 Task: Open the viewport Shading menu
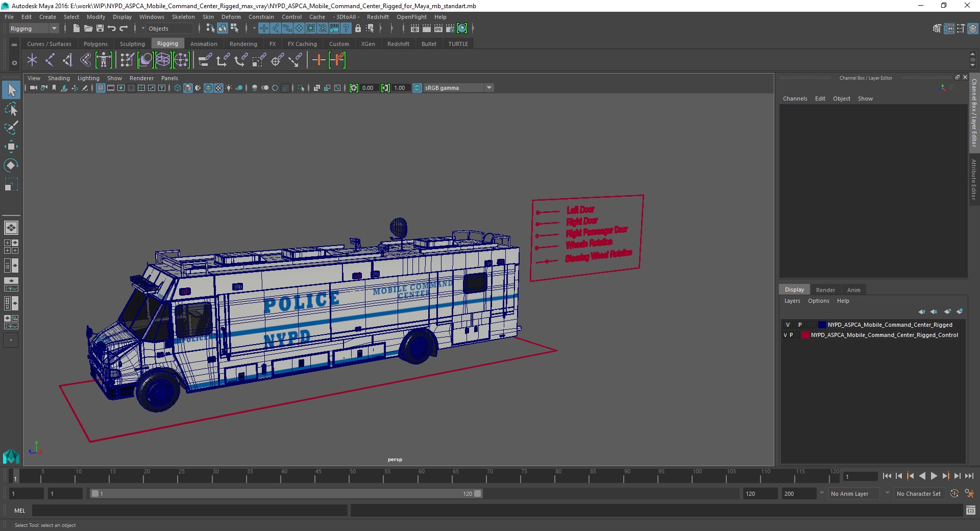pyautogui.click(x=59, y=78)
